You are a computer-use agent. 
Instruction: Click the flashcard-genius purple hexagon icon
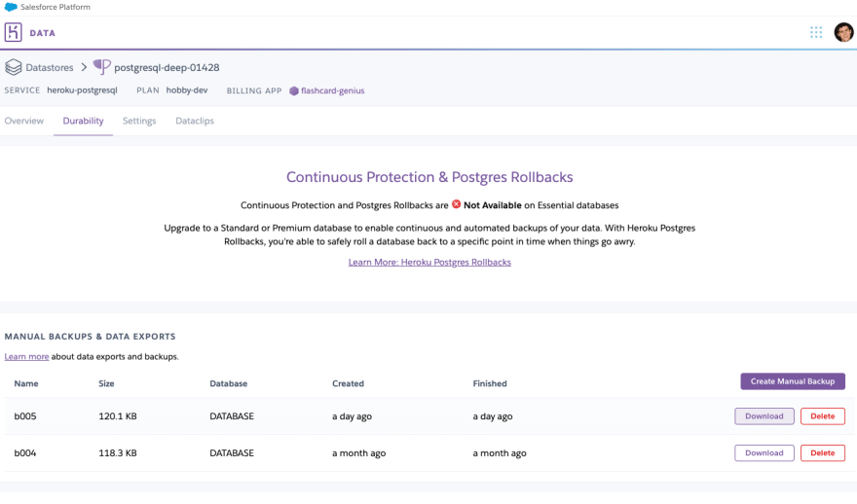[x=294, y=90]
